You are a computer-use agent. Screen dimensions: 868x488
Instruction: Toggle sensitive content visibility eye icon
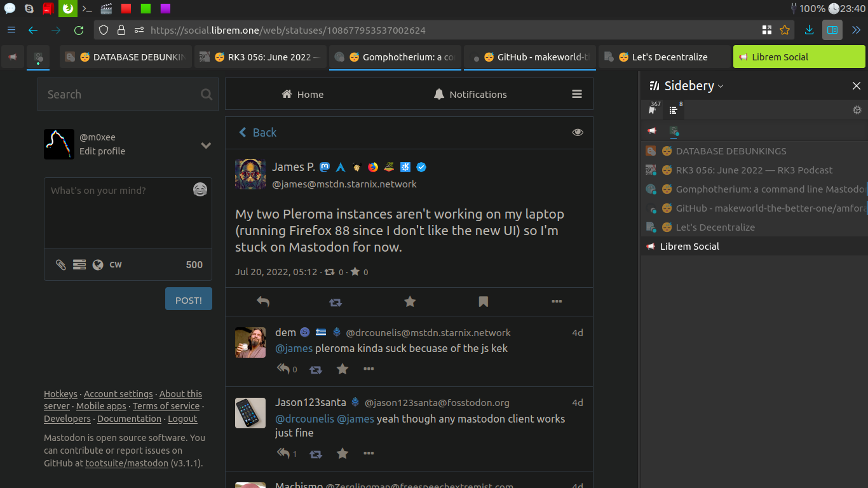click(578, 132)
